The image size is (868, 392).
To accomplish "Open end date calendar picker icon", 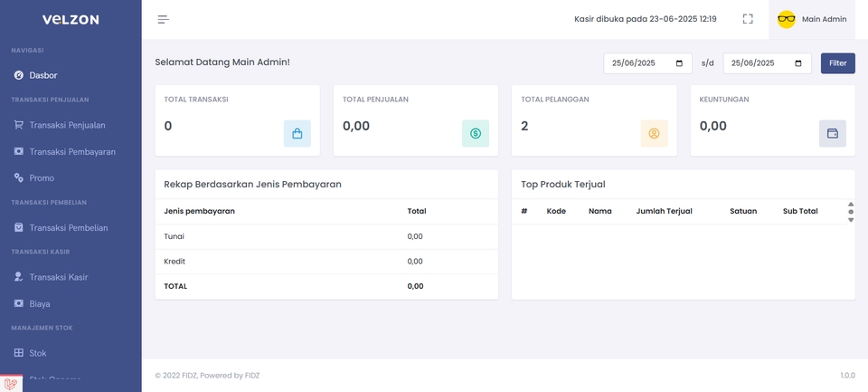I will click(x=798, y=63).
